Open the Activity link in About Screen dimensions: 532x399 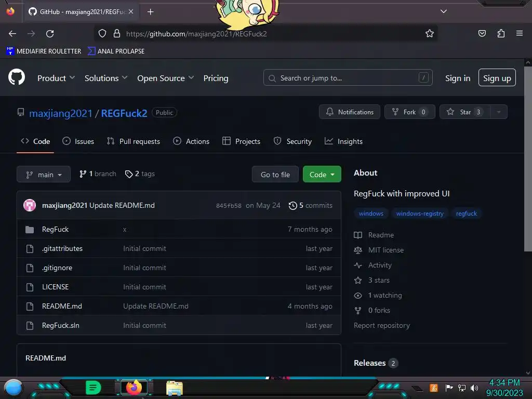(373, 265)
